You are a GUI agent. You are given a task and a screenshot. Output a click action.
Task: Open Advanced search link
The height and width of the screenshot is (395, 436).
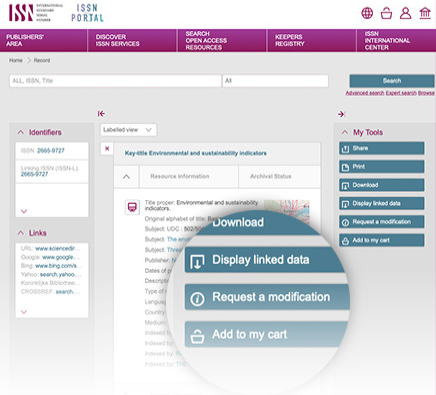click(x=365, y=93)
